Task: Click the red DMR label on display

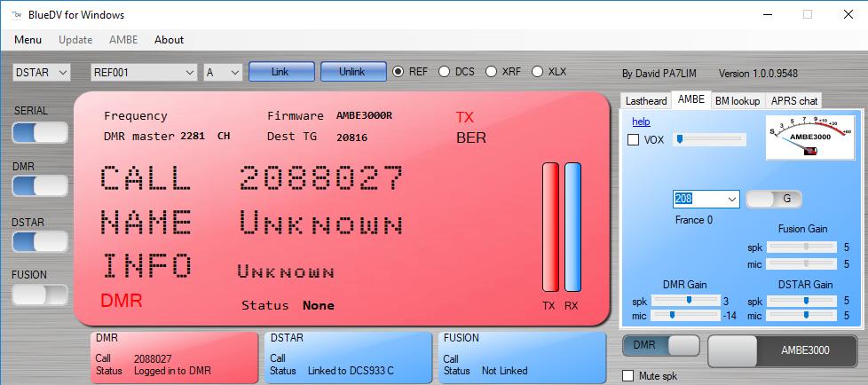Action: [122, 301]
